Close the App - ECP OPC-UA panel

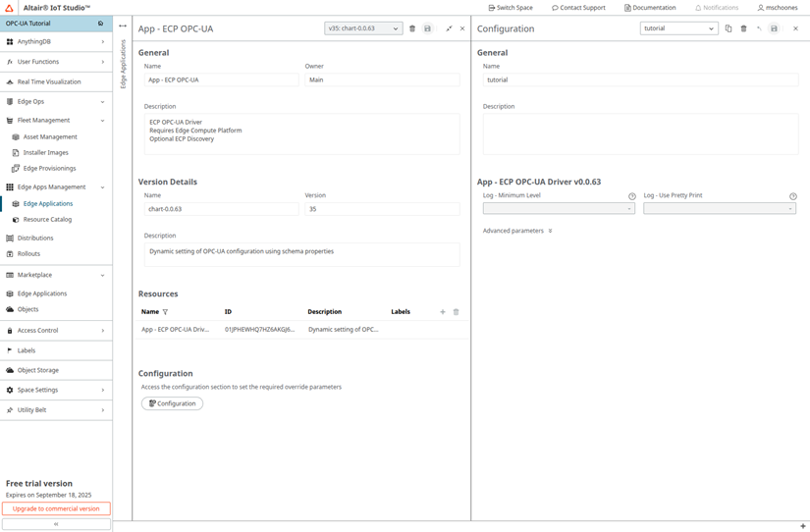click(x=462, y=28)
